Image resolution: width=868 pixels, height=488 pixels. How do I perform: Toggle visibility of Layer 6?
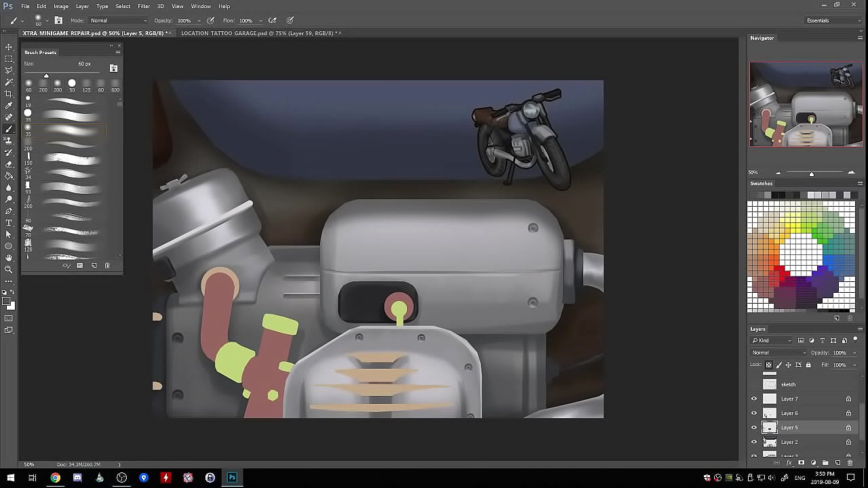pyautogui.click(x=754, y=413)
